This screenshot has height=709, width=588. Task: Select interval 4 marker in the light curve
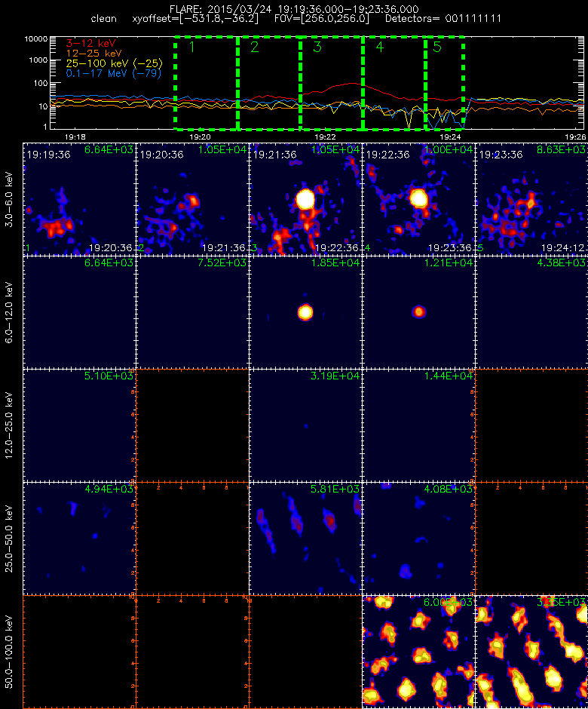point(380,47)
